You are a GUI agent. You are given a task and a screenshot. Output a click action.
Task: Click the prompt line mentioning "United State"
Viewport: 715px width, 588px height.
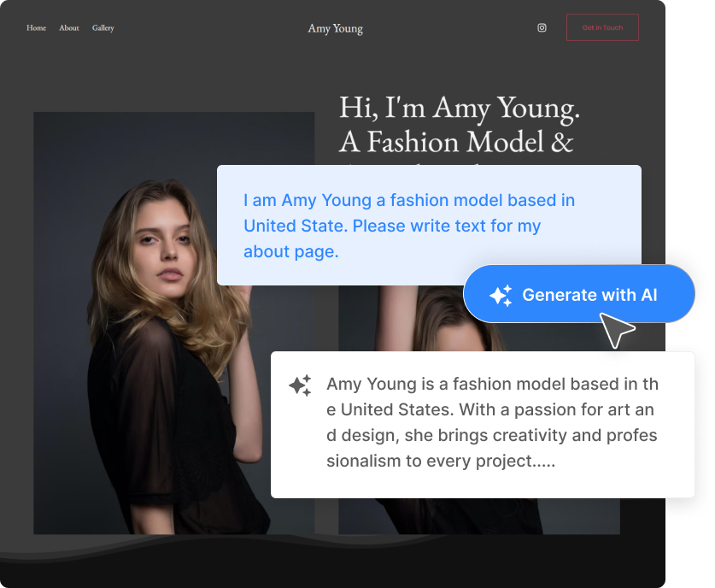click(x=392, y=226)
